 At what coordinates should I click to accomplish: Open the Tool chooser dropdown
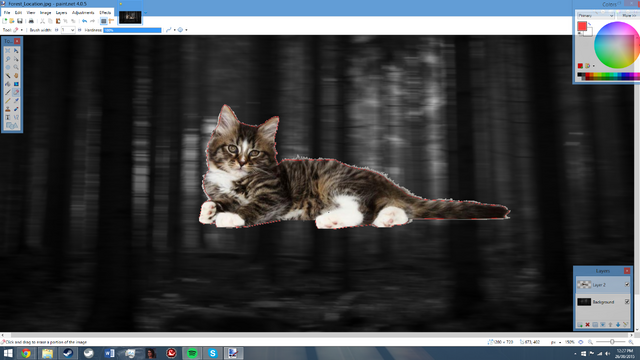(22, 30)
